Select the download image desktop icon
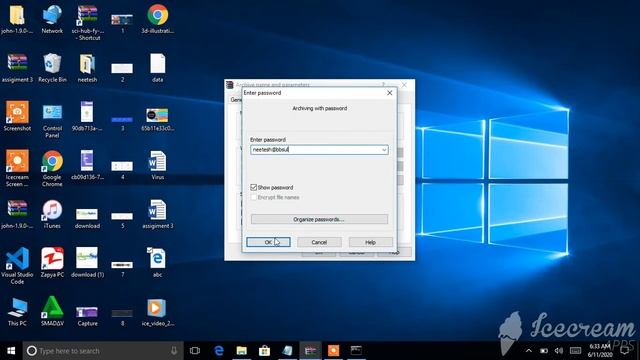 pos(87,218)
